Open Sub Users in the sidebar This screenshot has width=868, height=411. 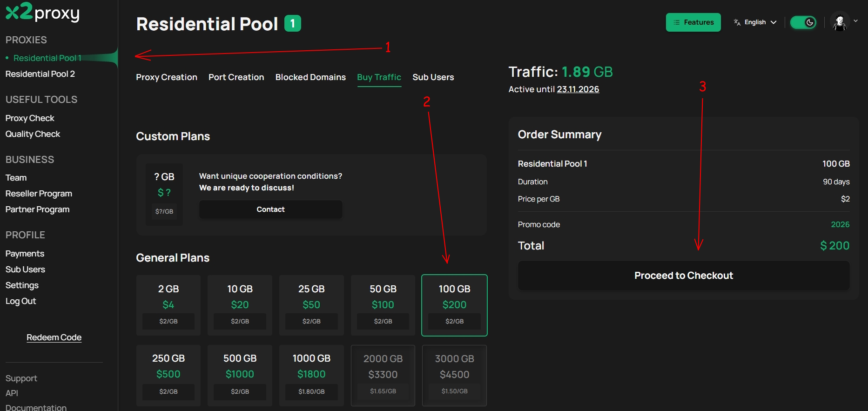pos(25,270)
